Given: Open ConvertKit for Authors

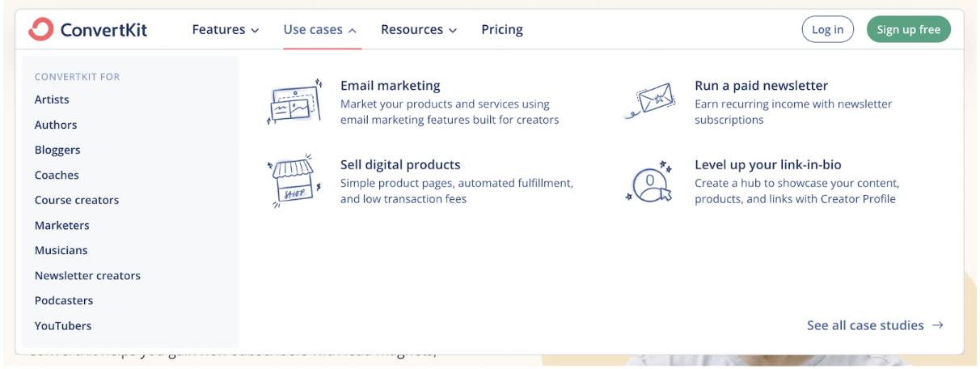Looking at the screenshot, I should click(56, 125).
